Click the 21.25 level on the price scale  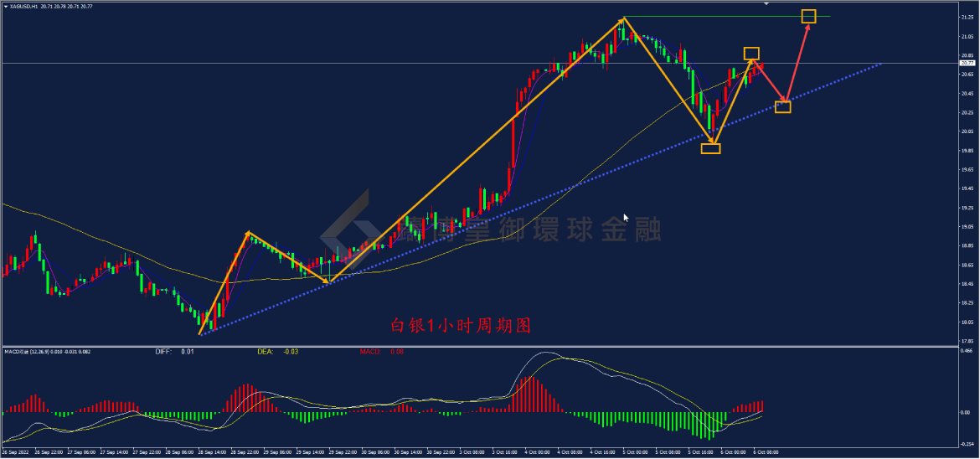(x=967, y=17)
